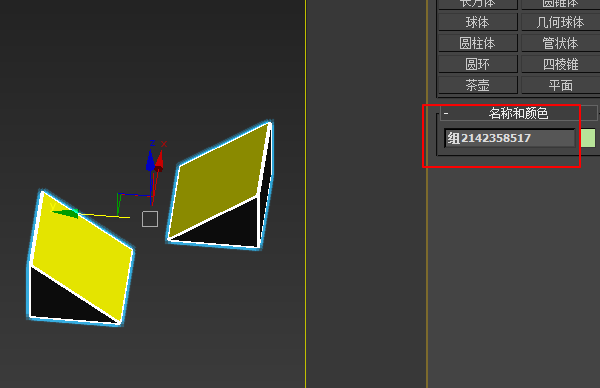
Task: Click the 圆环 torus button
Action: (x=478, y=64)
